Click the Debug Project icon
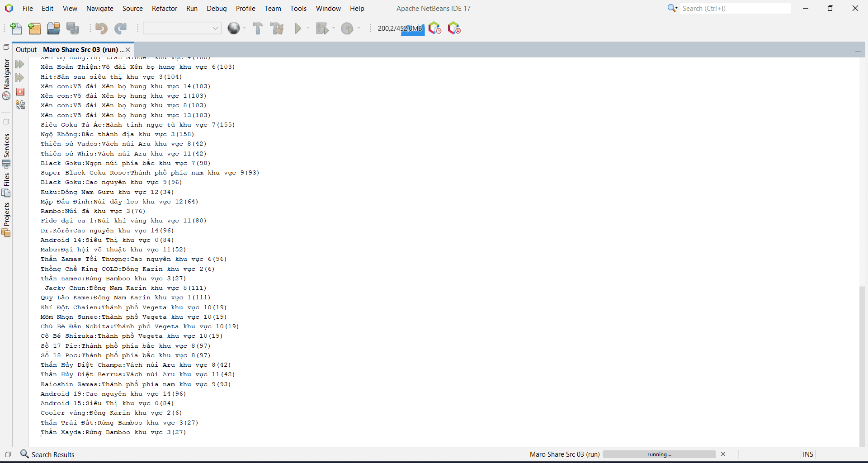 [x=322, y=28]
